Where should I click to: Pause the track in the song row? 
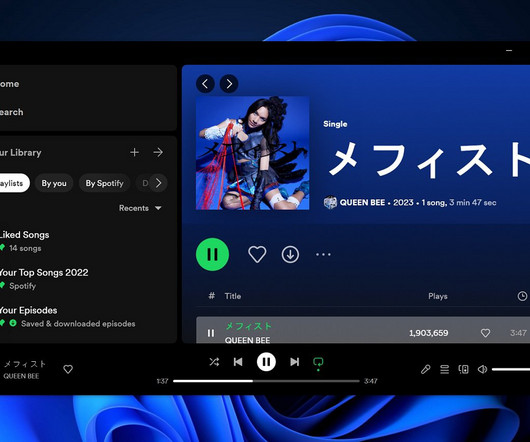pyautogui.click(x=211, y=333)
